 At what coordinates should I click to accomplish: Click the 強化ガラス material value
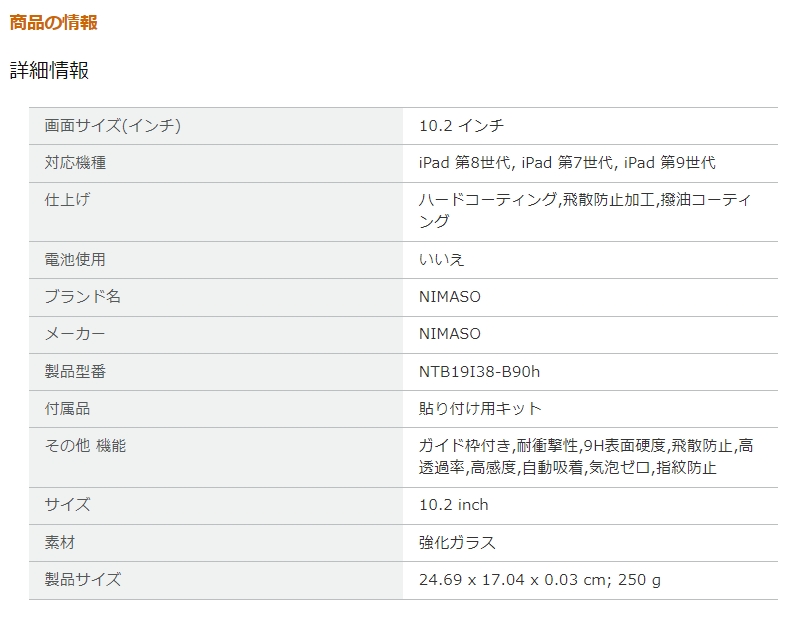point(457,543)
